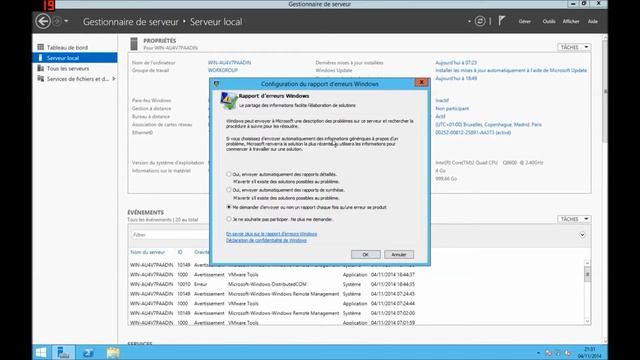Select 'Me demander d'envoyer ou non' radio button
The width and height of the screenshot is (640, 360).
click(229, 207)
